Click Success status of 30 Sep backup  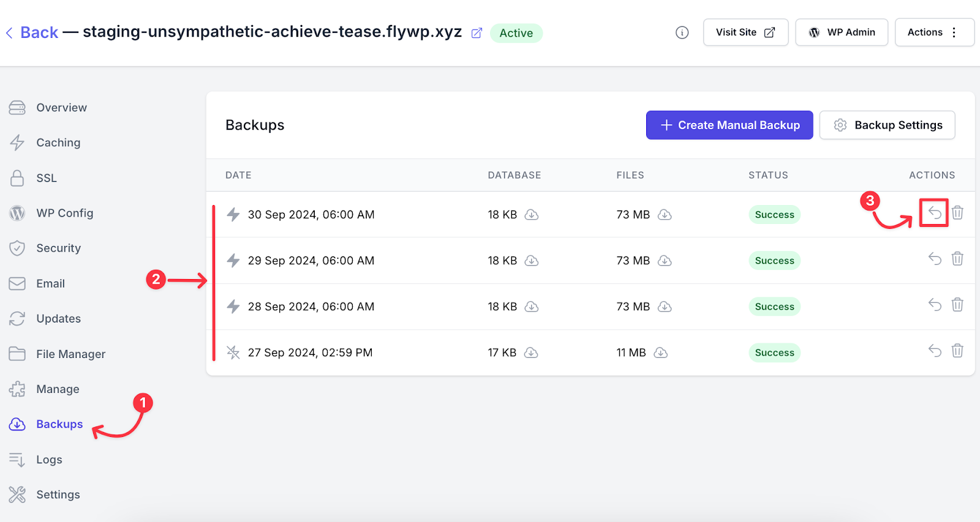point(774,215)
